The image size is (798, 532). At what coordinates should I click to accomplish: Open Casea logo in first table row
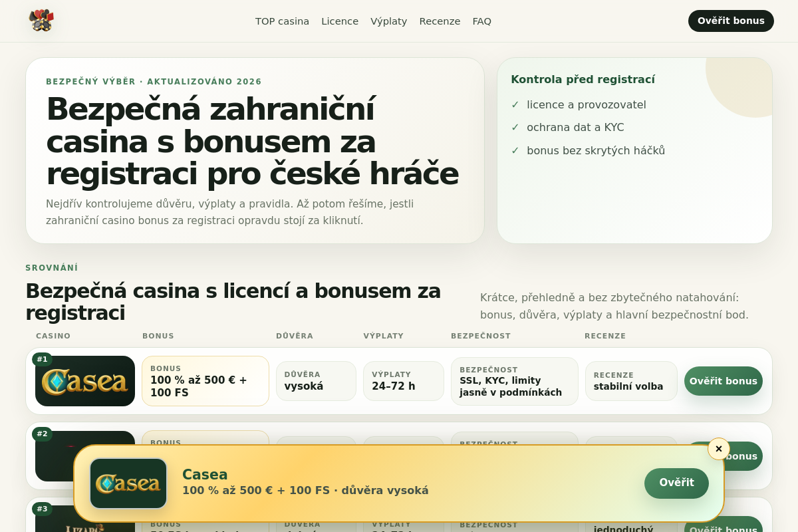pos(85,381)
